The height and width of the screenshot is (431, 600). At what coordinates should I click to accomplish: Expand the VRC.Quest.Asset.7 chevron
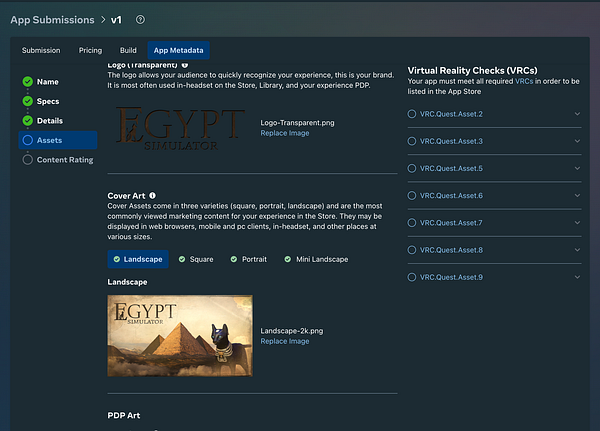(577, 222)
